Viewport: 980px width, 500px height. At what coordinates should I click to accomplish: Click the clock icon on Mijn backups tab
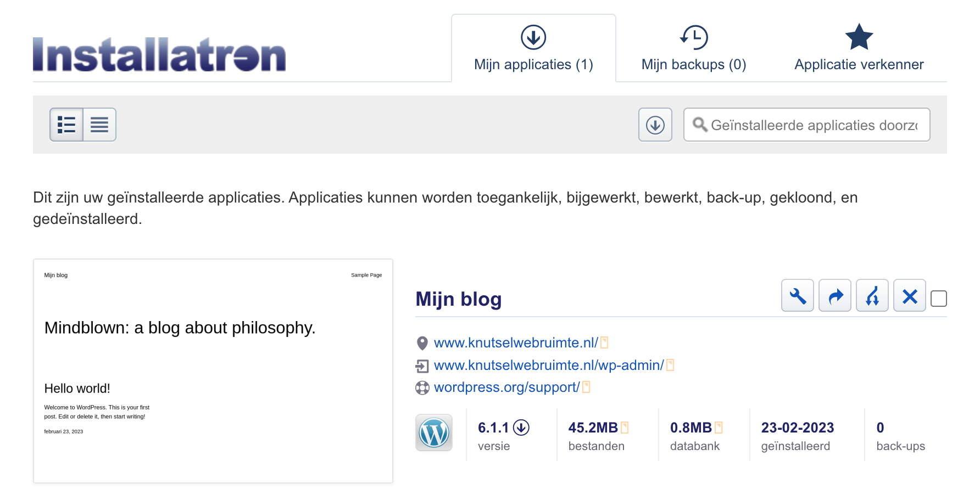click(x=694, y=37)
